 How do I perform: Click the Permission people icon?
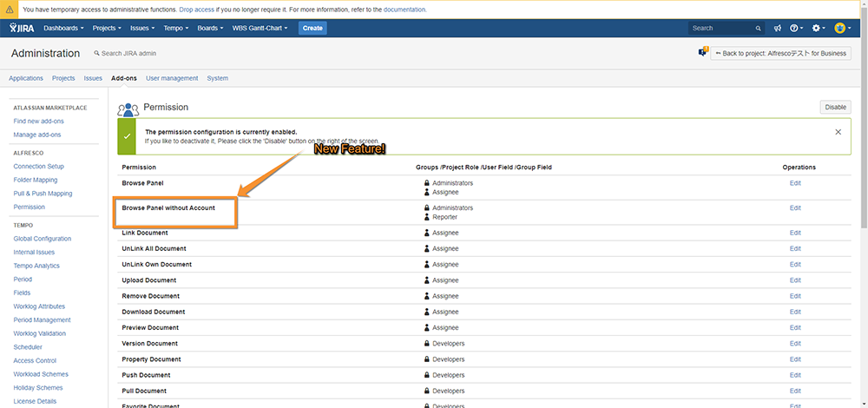click(x=128, y=109)
